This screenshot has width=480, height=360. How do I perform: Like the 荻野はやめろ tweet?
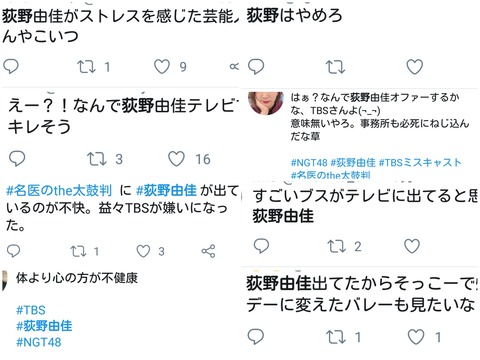[414, 67]
